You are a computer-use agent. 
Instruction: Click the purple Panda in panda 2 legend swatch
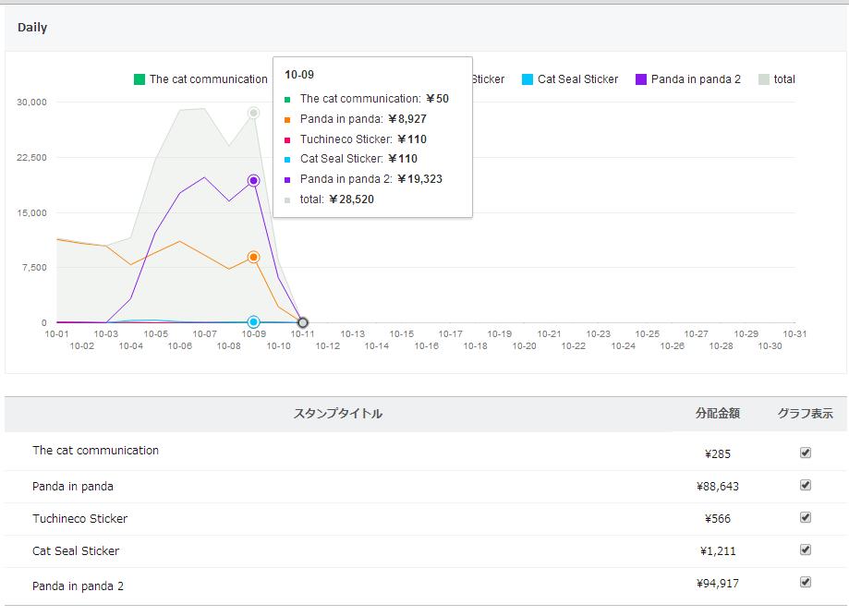pos(641,79)
